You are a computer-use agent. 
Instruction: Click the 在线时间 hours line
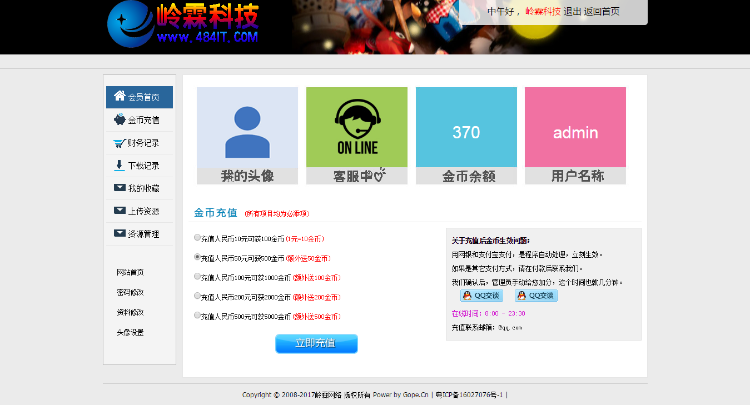pyautogui.click(x=488, y=314)
